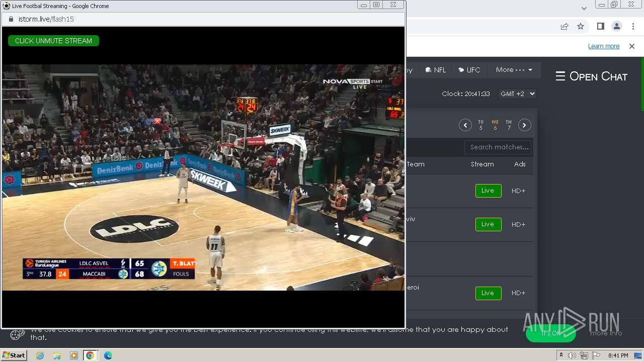Open the UFC category tab
Screen dimensions: 644x362
tap(469, 70)
